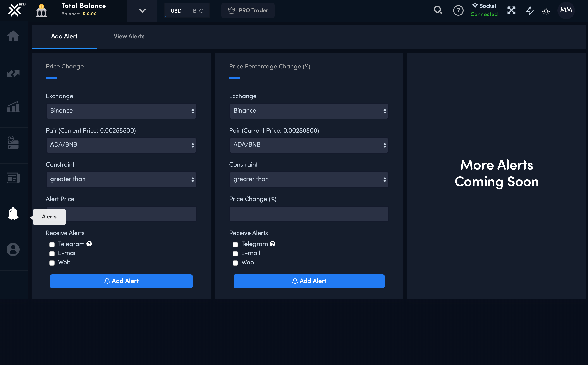Expand the Total Balance chevron dropdown

142,11
